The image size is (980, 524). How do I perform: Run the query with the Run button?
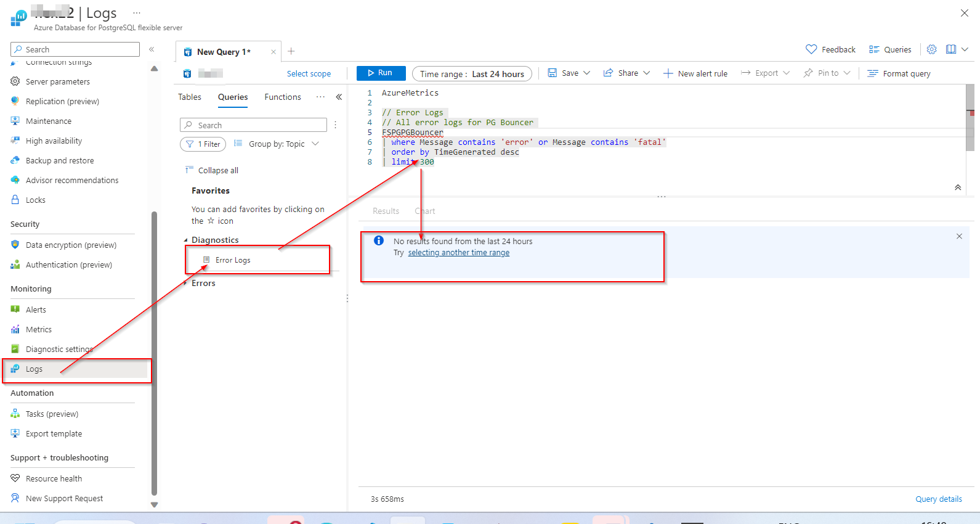[x=381, y=73]
